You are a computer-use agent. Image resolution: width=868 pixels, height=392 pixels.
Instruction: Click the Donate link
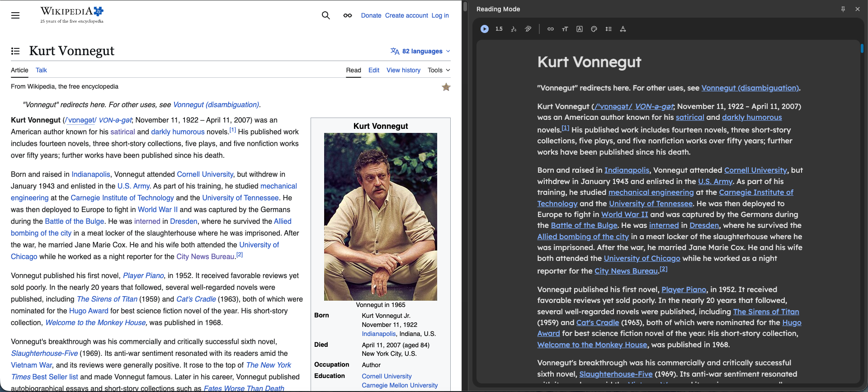tap(371, 15)
